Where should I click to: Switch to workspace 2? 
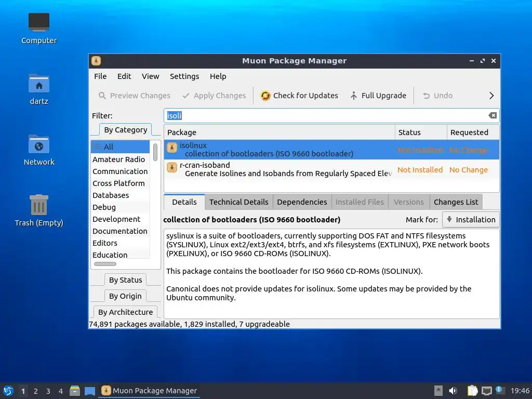pos(36,391)
